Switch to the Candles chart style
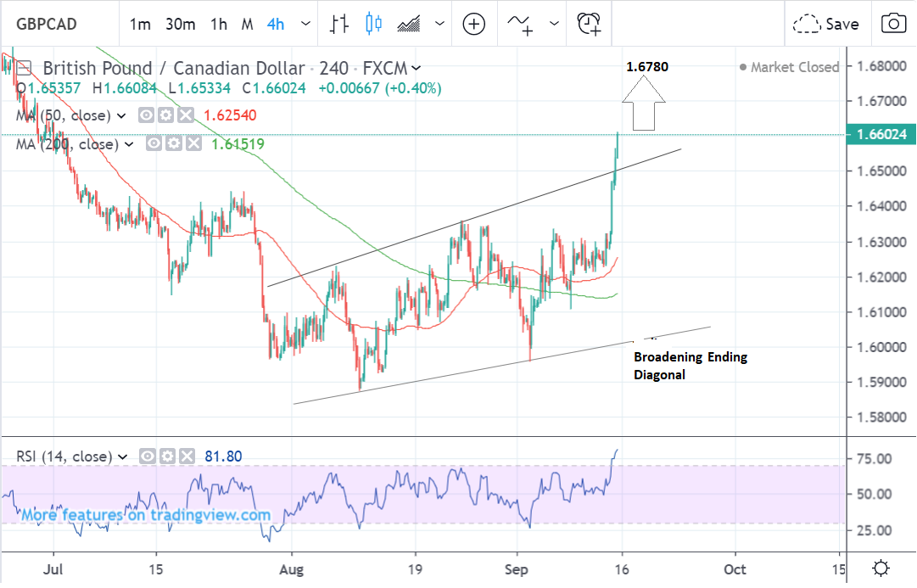 tap(373, 24)
